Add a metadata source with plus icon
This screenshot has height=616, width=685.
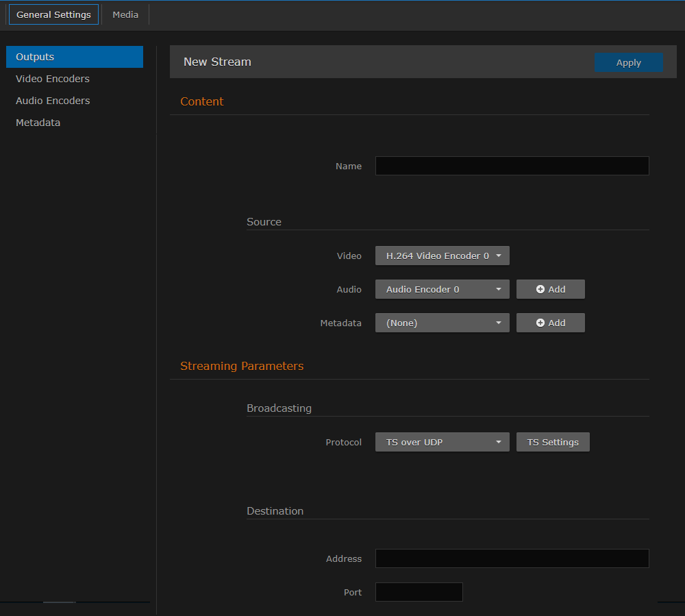tap(550, 323)
